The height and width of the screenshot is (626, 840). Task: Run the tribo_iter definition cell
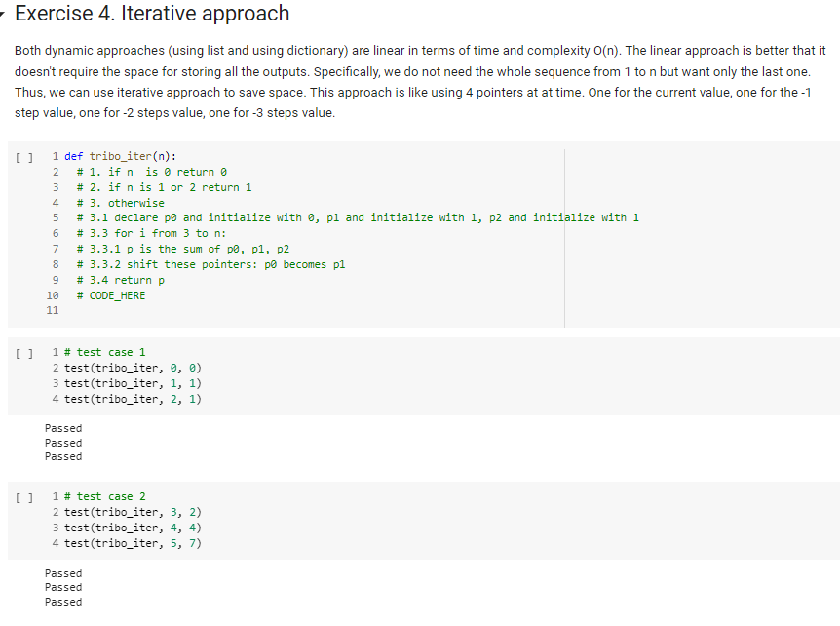click(24, 157)
